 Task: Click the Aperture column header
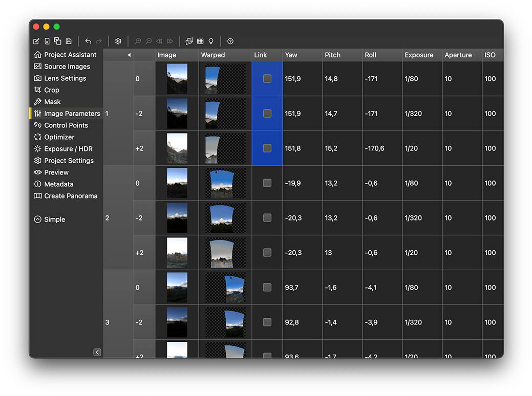pos(462,55)
